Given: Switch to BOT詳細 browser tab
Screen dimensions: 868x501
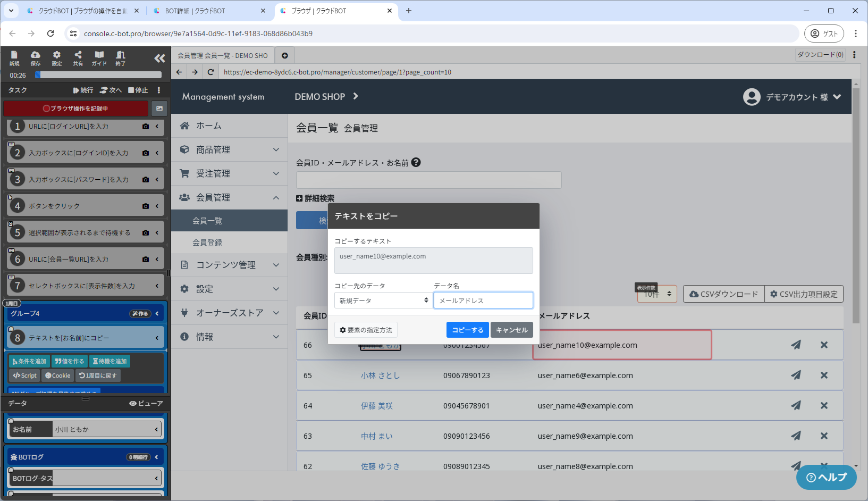Looking at the screenshot, I should (x=210, y=11).
